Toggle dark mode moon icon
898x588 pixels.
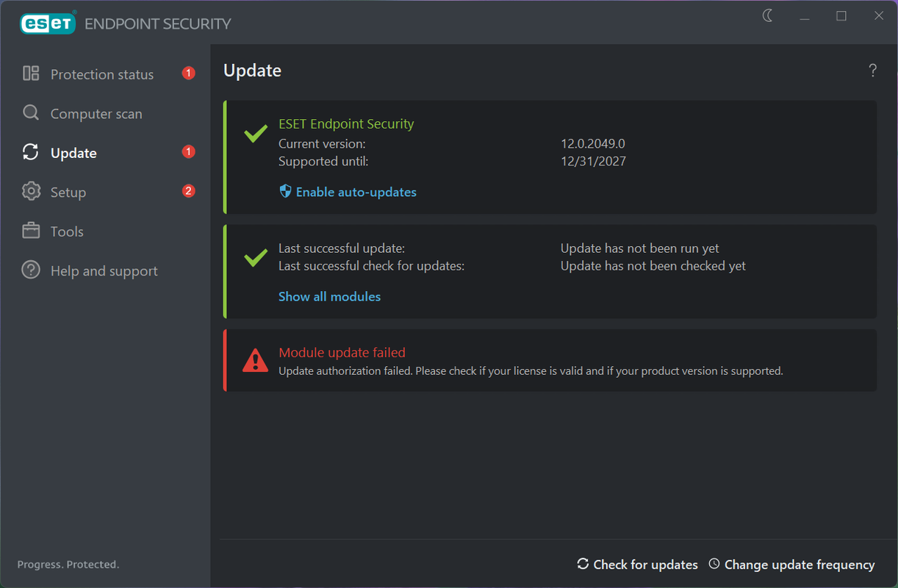pyautogui.click(x=768, y=16)
